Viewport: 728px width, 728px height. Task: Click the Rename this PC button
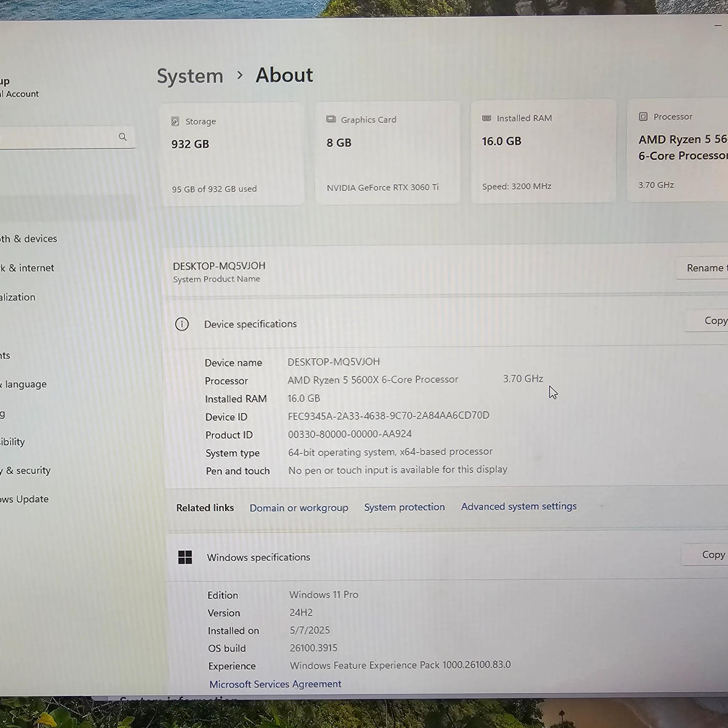click(x=701, y=268)
